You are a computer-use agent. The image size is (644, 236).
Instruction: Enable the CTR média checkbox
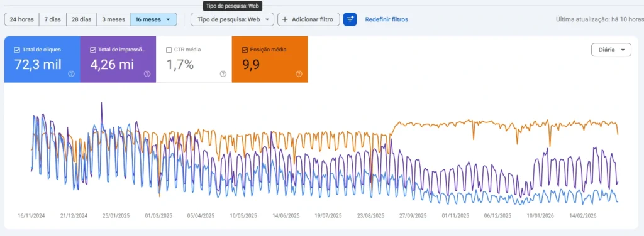click(169, 50)
